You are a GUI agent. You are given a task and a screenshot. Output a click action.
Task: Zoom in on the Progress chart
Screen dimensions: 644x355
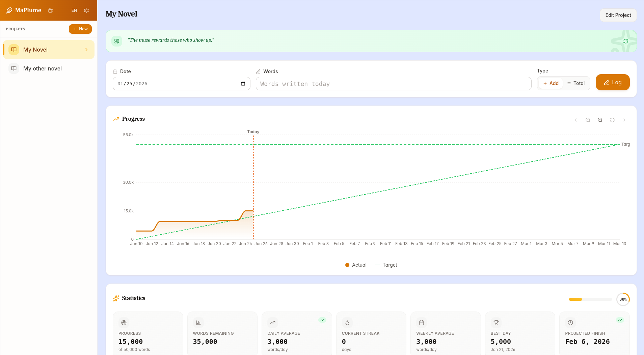[x=600, y=120]
